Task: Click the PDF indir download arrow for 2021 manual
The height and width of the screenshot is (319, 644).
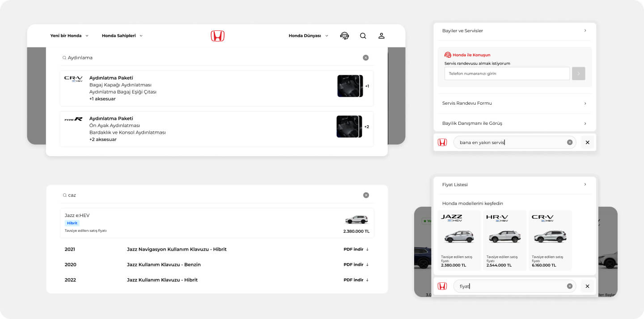Action: coord(367,249)
